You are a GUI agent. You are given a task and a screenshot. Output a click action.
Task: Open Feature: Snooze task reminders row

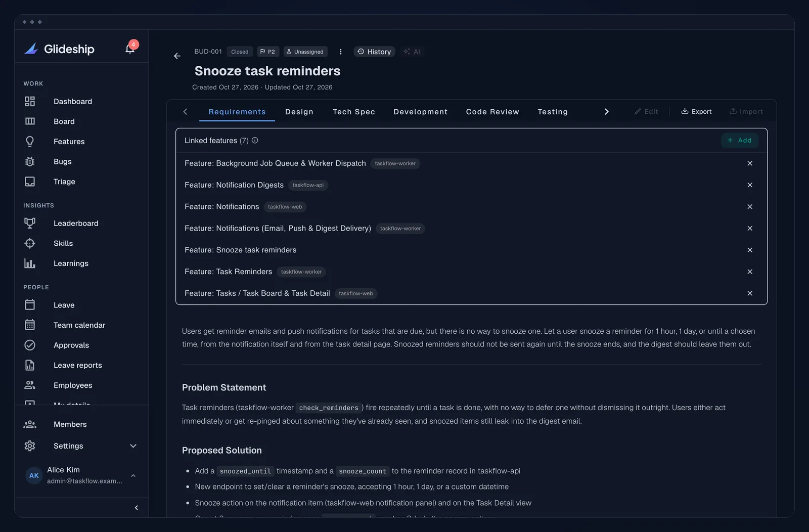(x=471, y=250)
